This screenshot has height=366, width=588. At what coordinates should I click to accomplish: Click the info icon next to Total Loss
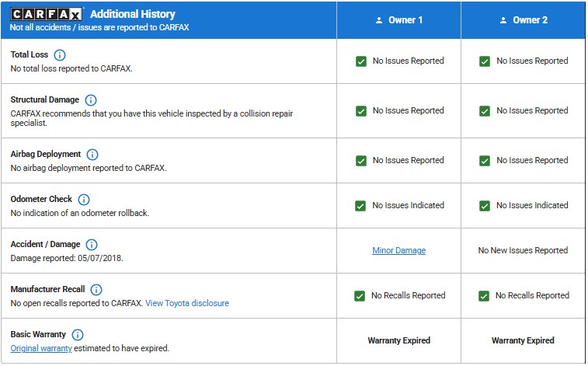60,55
